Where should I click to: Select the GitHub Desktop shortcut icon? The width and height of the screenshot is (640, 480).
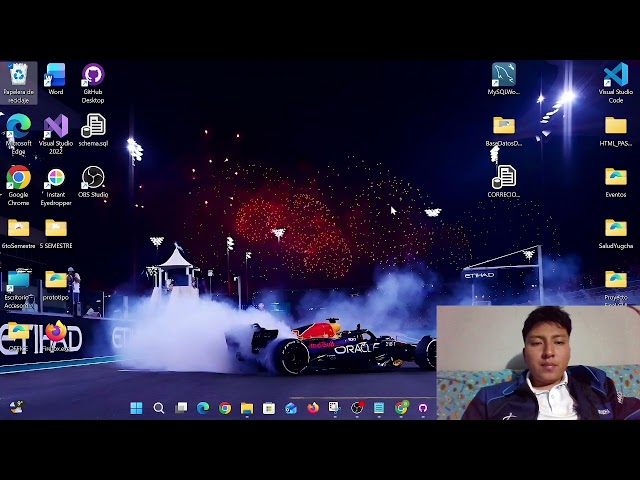click(93, 83)
